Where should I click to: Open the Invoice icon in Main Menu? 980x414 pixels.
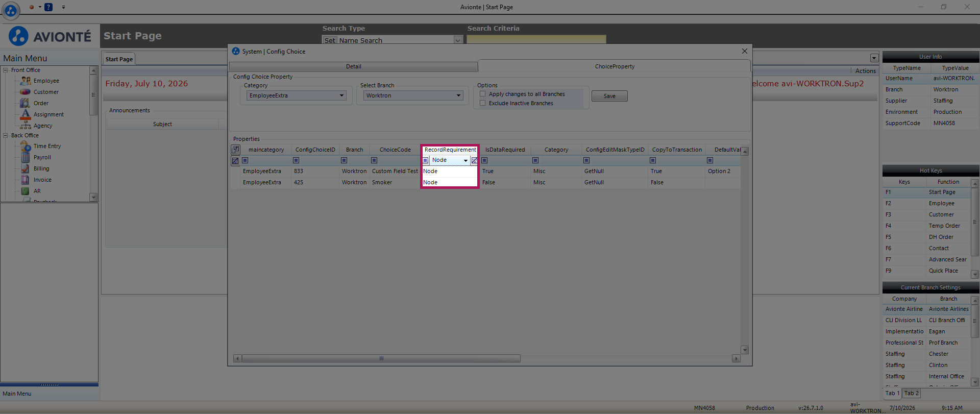point(25,180)
